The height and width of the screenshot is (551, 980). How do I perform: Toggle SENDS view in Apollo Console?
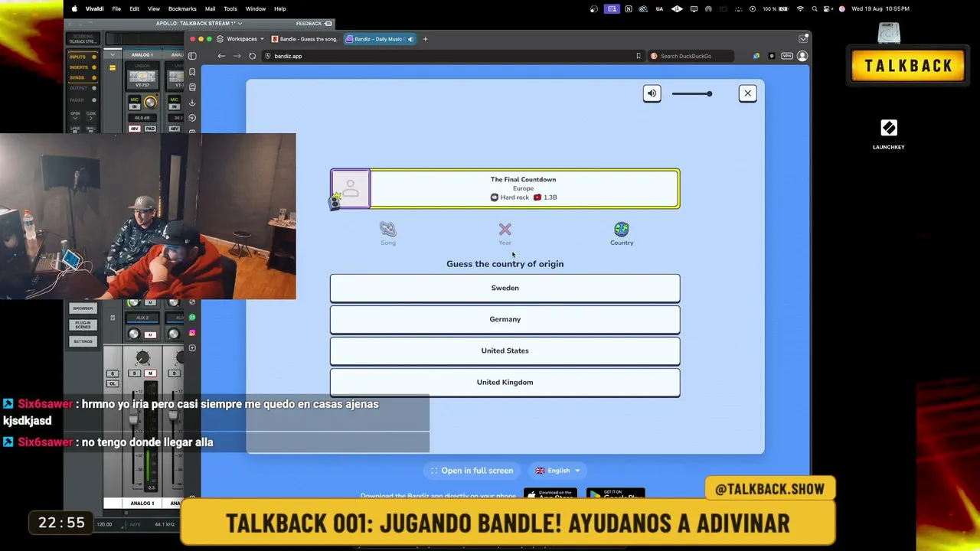(83, 77)
